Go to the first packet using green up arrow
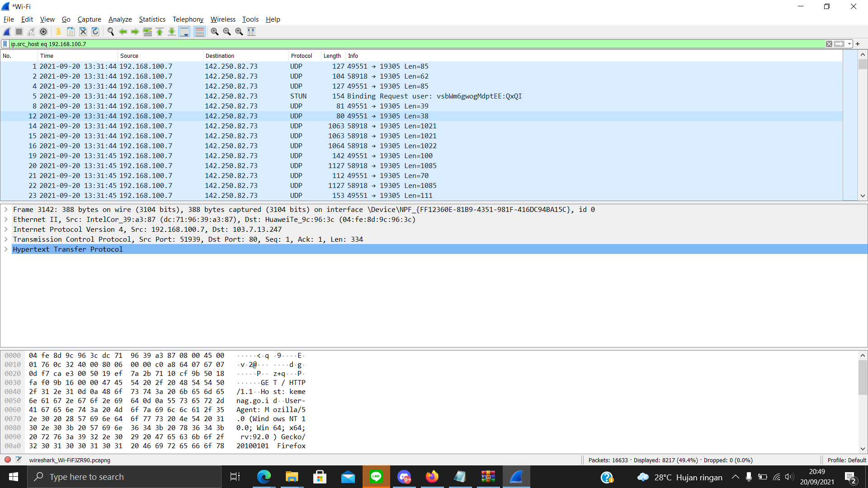The height and width of the screenshot is (488, 868). pyautogui.click(x=160, y=32)
